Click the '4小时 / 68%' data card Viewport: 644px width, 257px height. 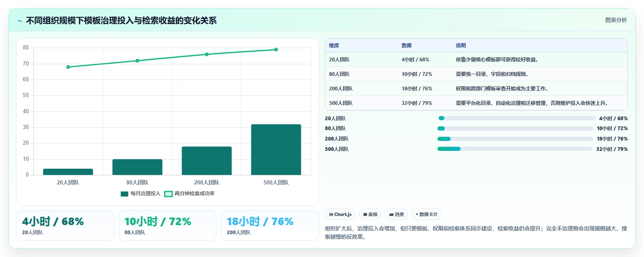65,225
